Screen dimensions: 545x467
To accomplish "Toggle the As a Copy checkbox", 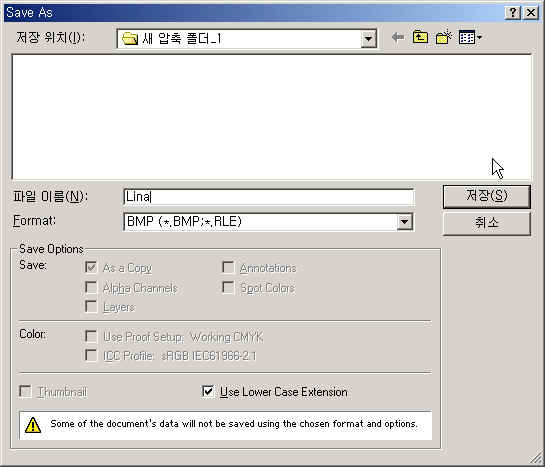I will [x=91, y=268].
